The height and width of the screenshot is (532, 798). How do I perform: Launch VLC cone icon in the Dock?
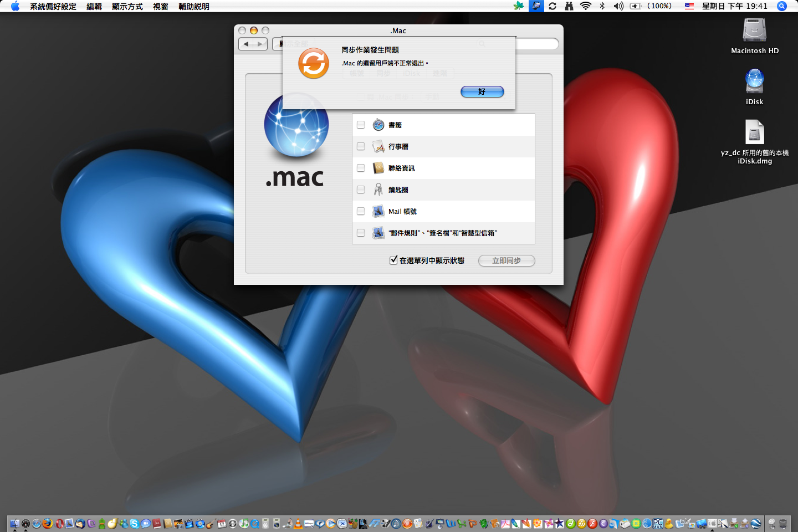298,523
